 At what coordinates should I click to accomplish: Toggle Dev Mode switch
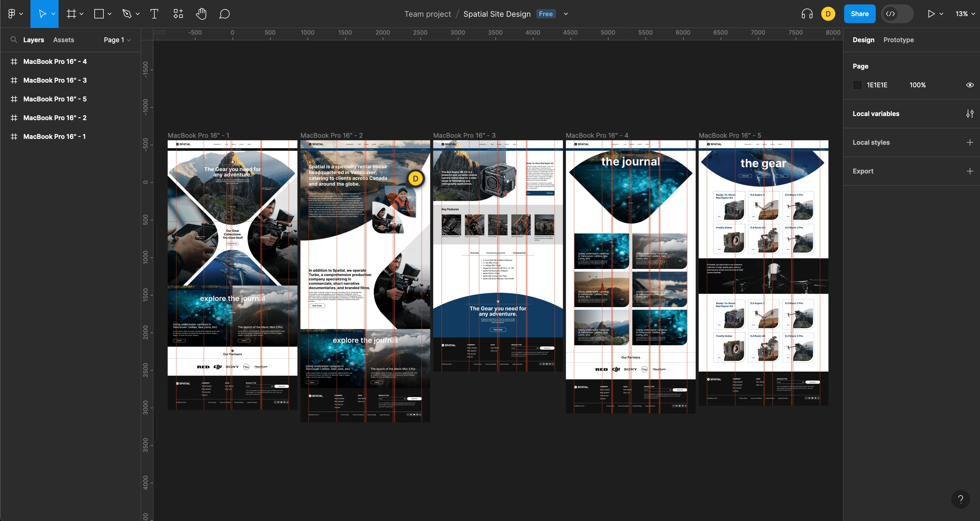(x=897, y=14)
